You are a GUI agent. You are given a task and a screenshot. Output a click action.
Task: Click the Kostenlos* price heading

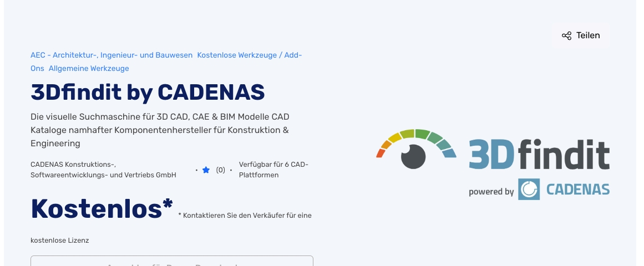tap(102, 208)
